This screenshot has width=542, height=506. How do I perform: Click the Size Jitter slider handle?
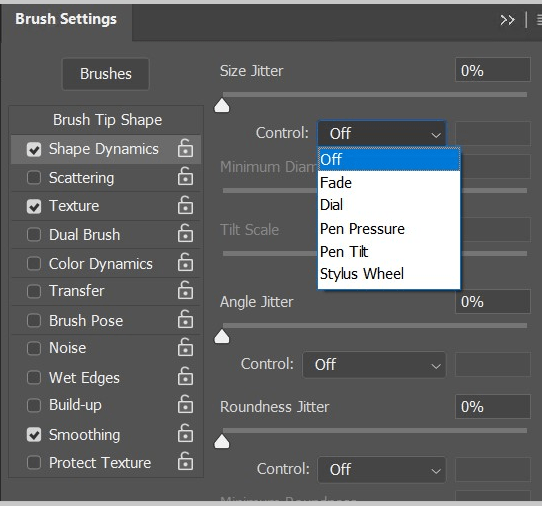[x=222, y=105]
